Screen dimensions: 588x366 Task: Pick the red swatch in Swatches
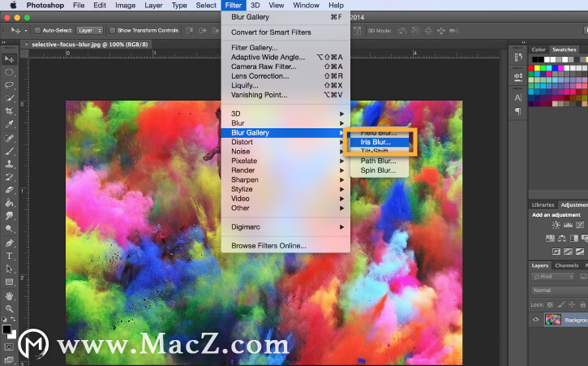pos(531,68)
